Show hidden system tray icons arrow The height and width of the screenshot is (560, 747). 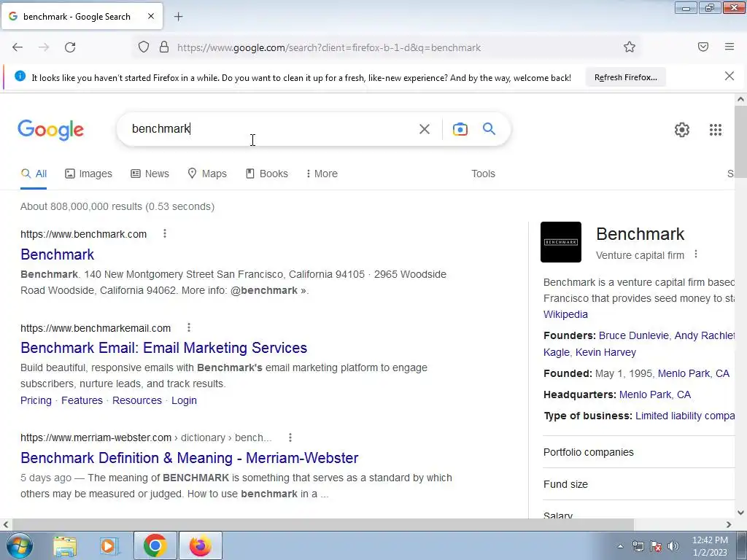[x=620, y=546]
